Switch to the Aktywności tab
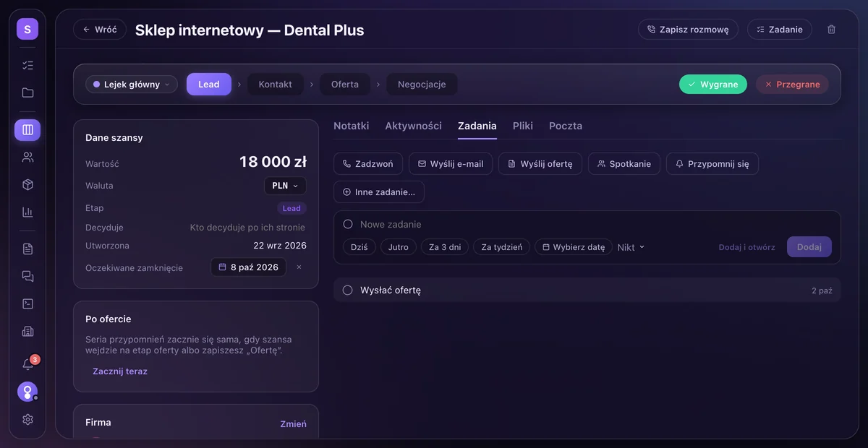868x448 pixels. click(x=413, y=126)
